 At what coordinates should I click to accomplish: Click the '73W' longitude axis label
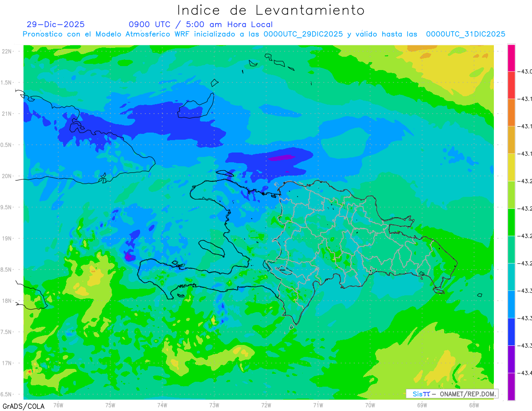click(x=214, y=405)
